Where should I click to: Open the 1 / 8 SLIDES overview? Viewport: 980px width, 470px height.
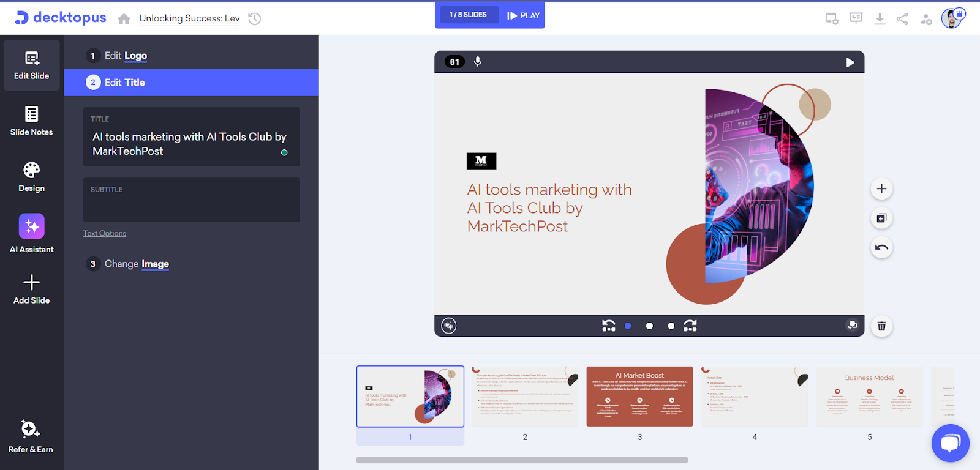468,15
